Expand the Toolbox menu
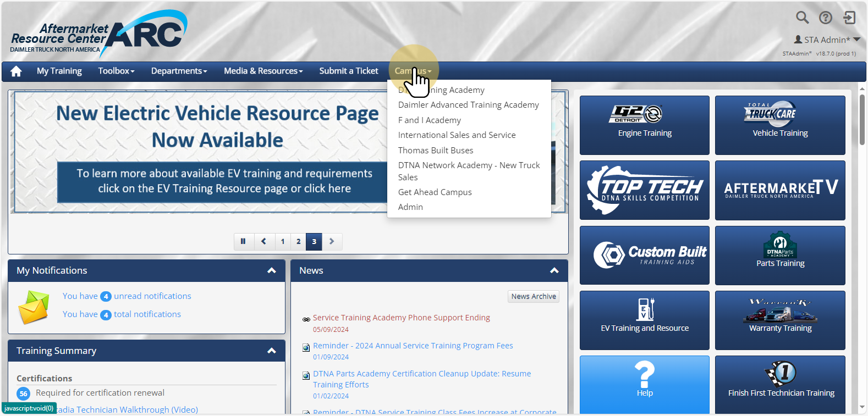868x416 pixels. 116,71
